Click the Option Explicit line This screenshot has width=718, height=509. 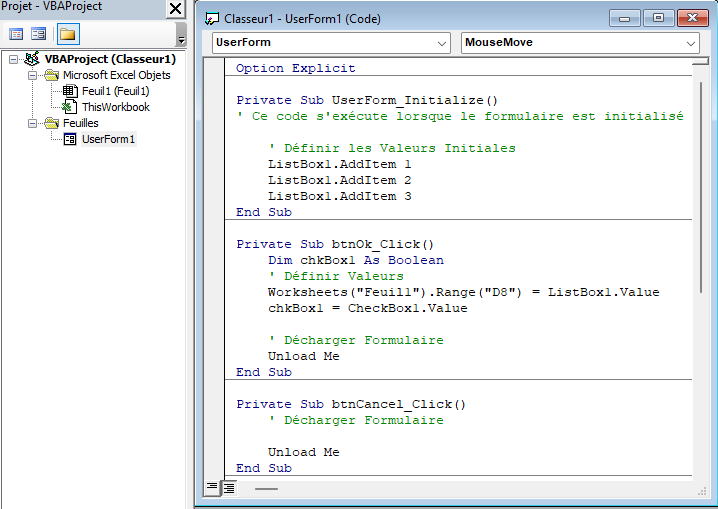point(296,68)
